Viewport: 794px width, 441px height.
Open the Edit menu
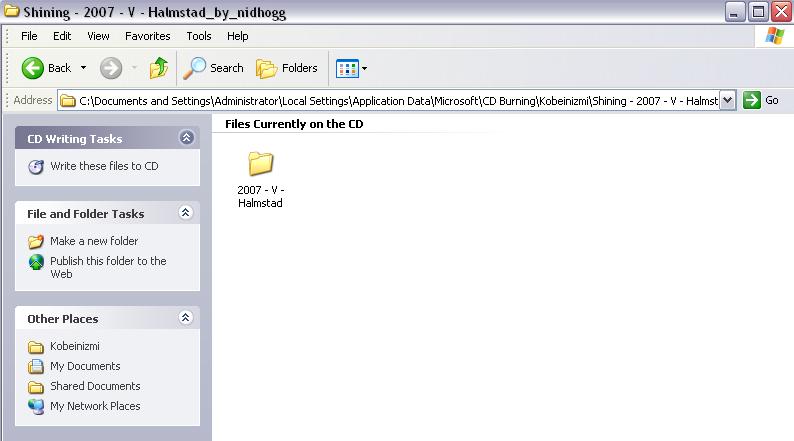[x=62, y=36]
